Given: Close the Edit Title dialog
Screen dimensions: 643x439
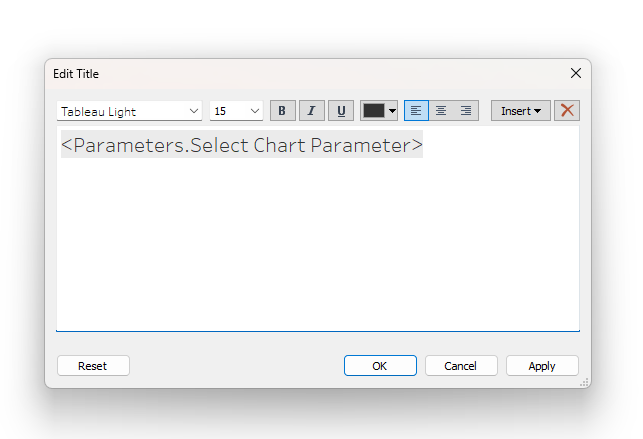Looking at the screenshot, I should click(576, 73).
